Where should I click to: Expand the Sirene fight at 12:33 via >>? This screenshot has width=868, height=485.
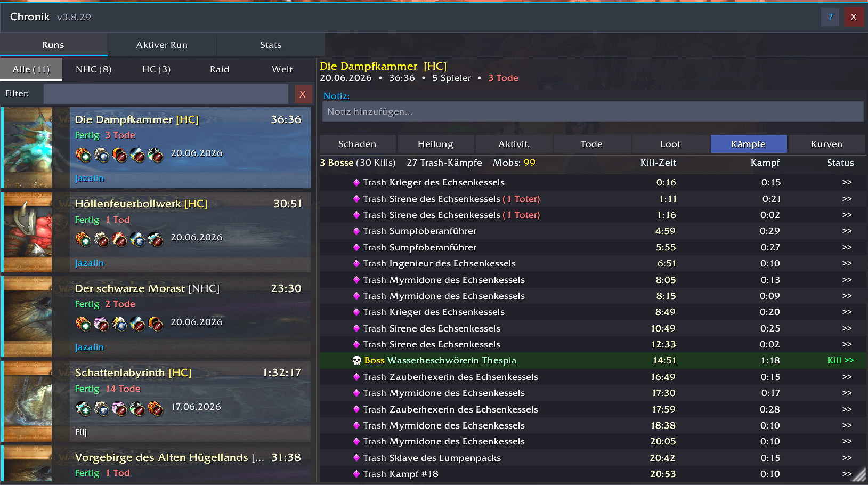point(847,344)
